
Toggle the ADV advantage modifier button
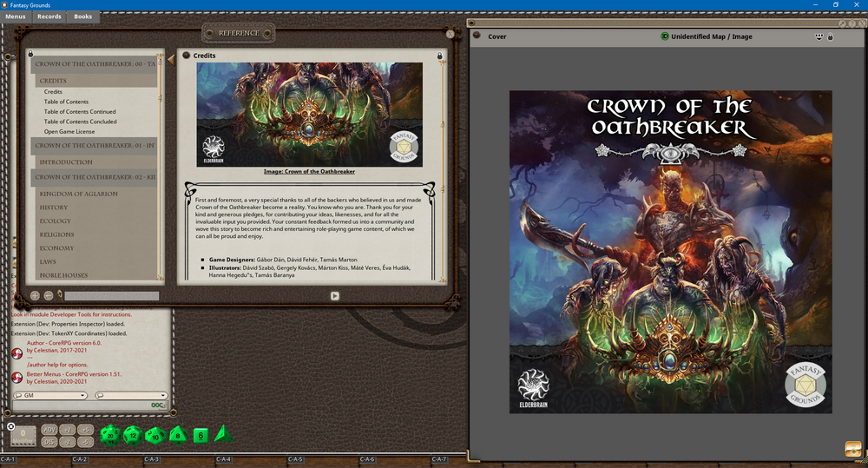tap(49, 430)
